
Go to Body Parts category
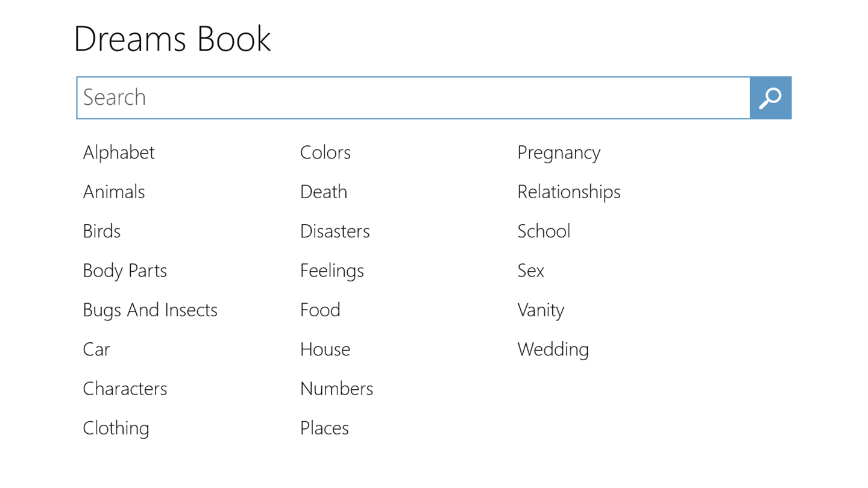pyautogui.click(x=125, y=271)
